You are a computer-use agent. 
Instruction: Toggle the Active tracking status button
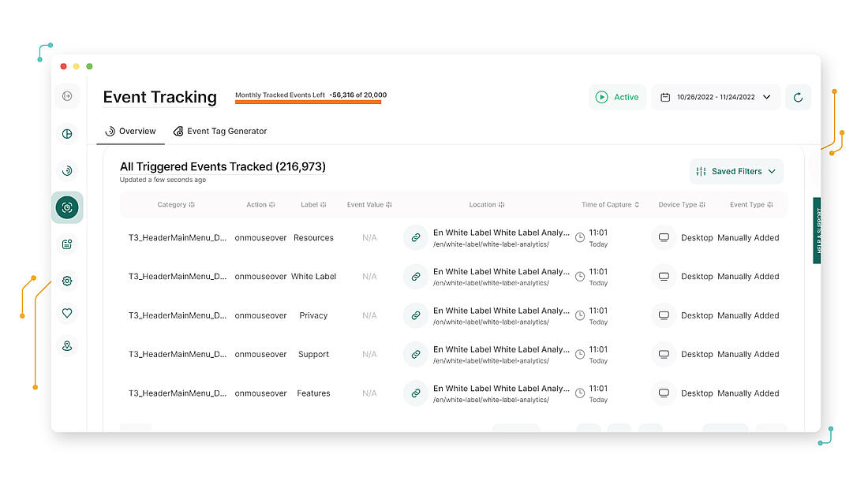click(x=617, y=98)
